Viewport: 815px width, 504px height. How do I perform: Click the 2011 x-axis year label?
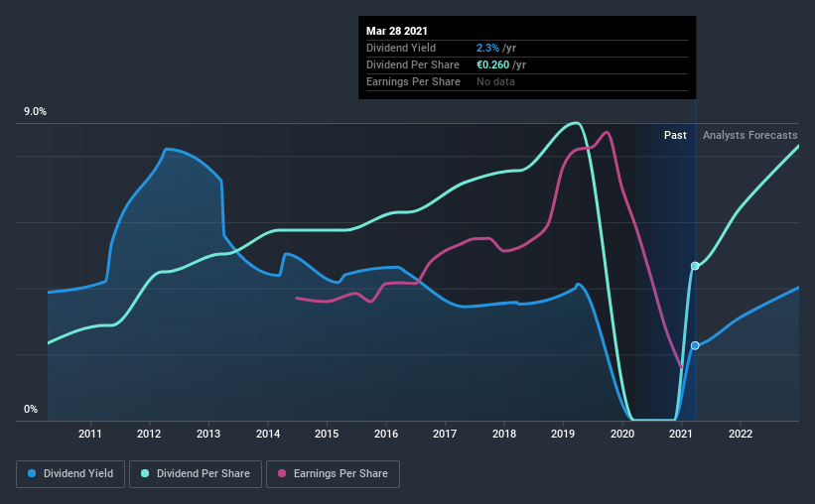coord(90,434)
